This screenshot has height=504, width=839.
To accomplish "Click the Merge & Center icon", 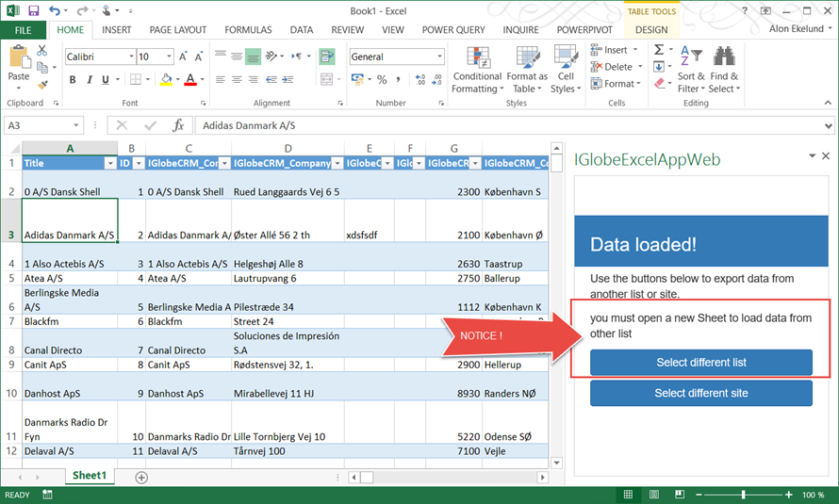I will (327, 80).
